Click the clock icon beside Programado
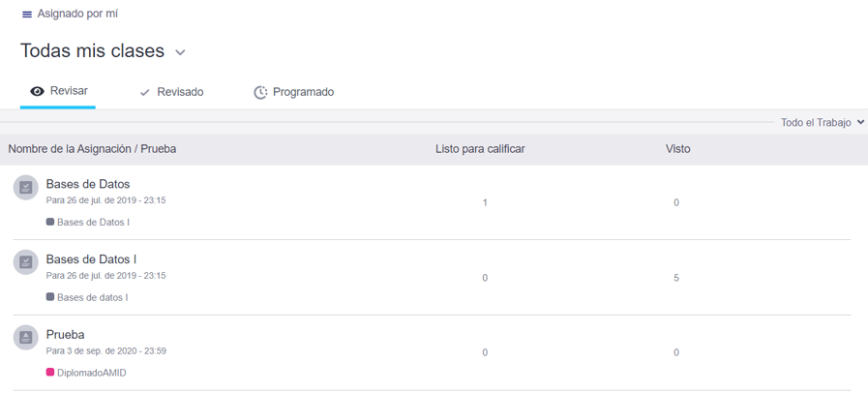This screenshot has height=394, width=868. [260, 93]
